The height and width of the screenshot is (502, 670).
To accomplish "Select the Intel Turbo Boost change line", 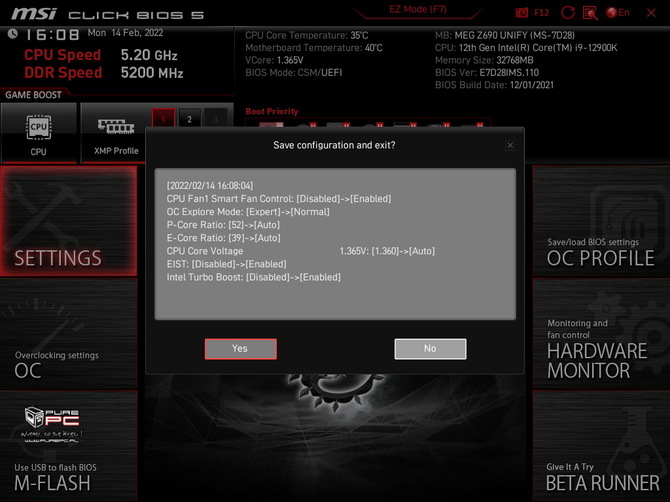I will point(254,277).
